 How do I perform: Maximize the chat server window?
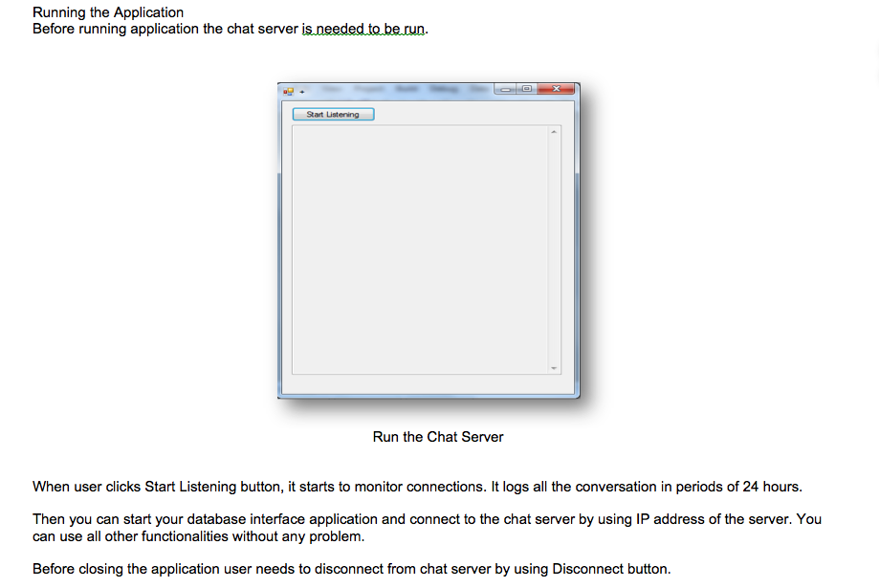click(x=525, y=89)
